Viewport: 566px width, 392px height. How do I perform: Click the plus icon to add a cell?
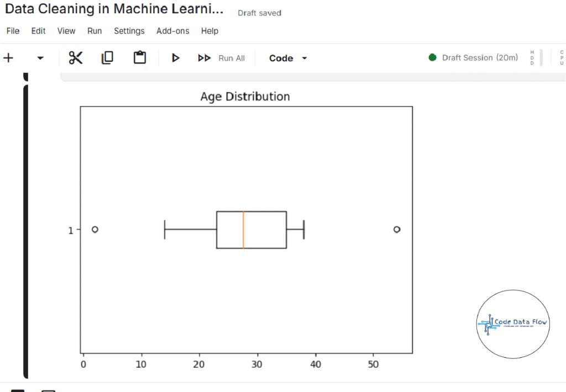8,58
